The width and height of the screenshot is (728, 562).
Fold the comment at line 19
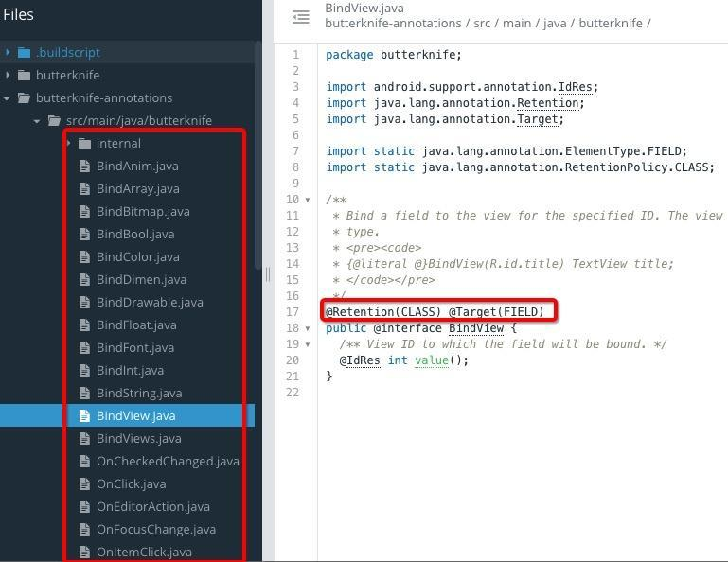point(308,344)
